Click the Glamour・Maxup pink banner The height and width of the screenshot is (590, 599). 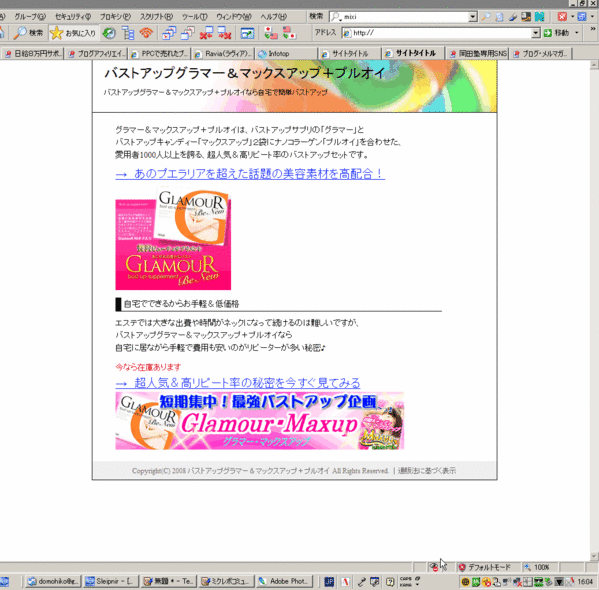(x=259, y=420)
